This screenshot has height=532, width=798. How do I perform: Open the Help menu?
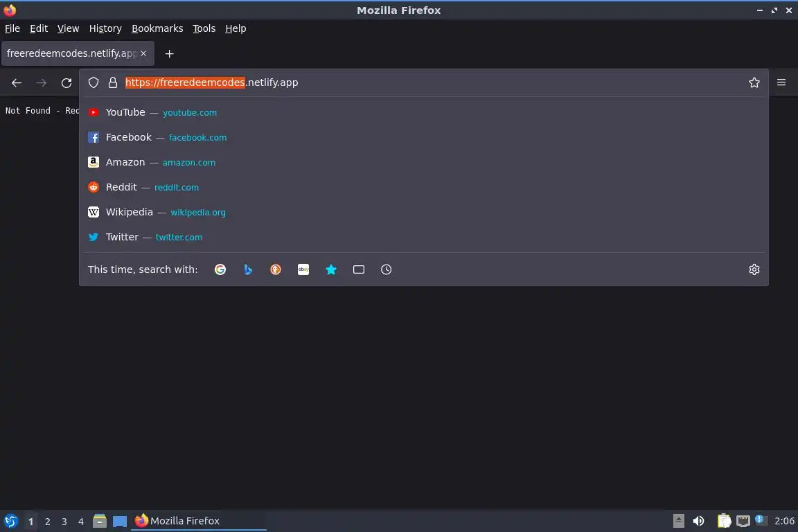tap(236, 28)
